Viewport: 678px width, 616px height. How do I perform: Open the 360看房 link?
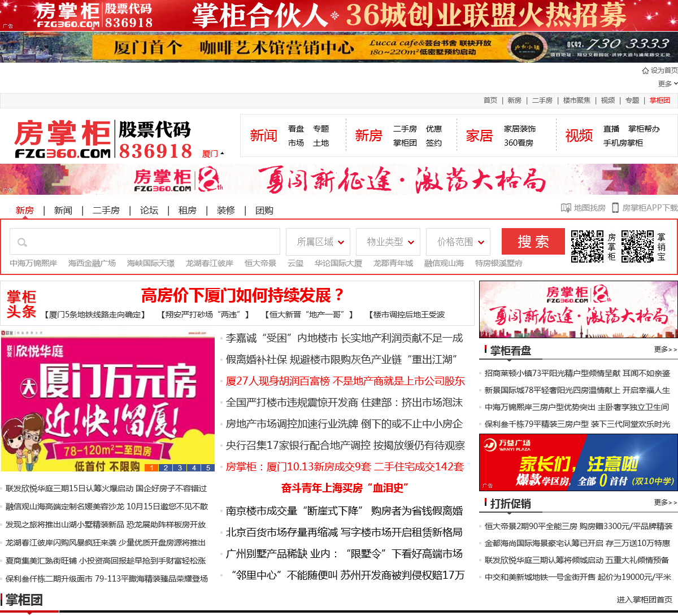click(519, 143)
